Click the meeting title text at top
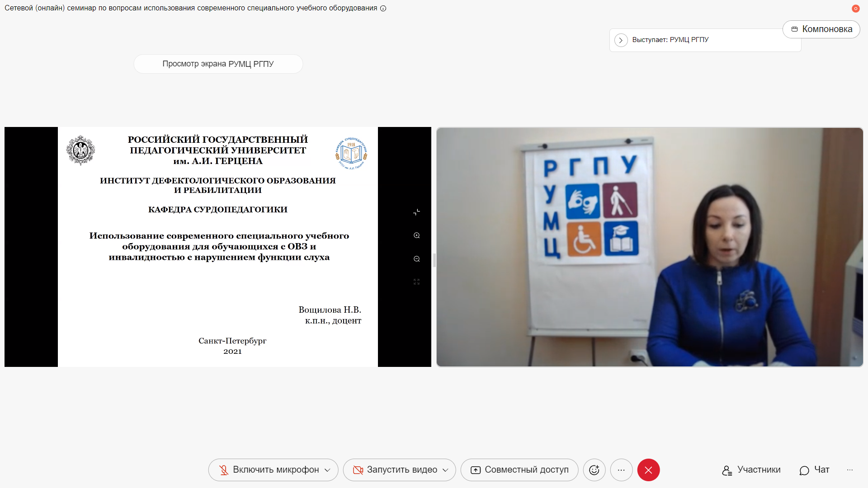 tap(191, 8)
